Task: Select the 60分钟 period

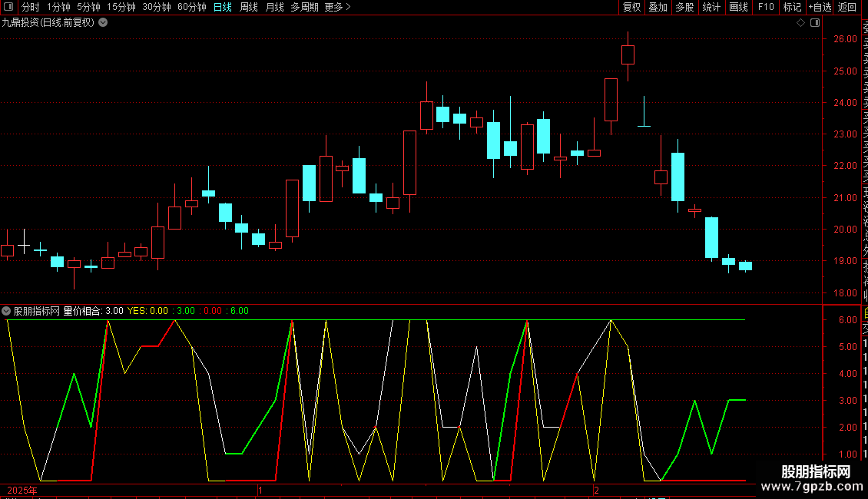Action: click(192, 7)
